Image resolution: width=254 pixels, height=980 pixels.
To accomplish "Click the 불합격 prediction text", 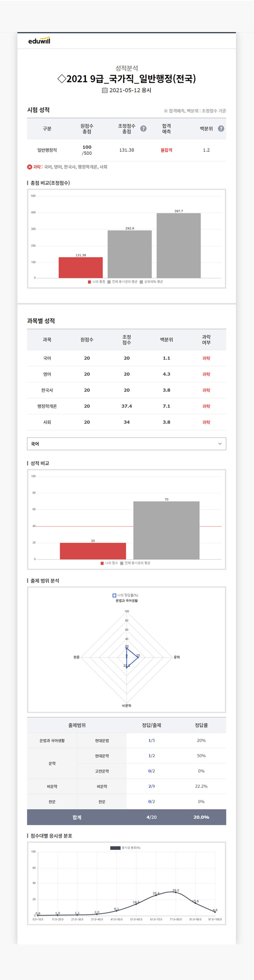I will pyautogui.click(x=167, y=150).
